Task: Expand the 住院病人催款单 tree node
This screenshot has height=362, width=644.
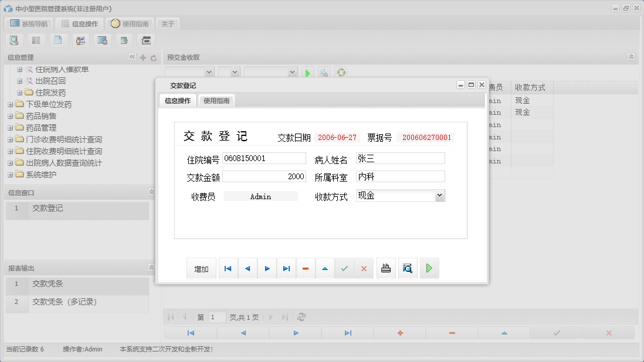Action: pyautogui.click(x=19, y=69)
